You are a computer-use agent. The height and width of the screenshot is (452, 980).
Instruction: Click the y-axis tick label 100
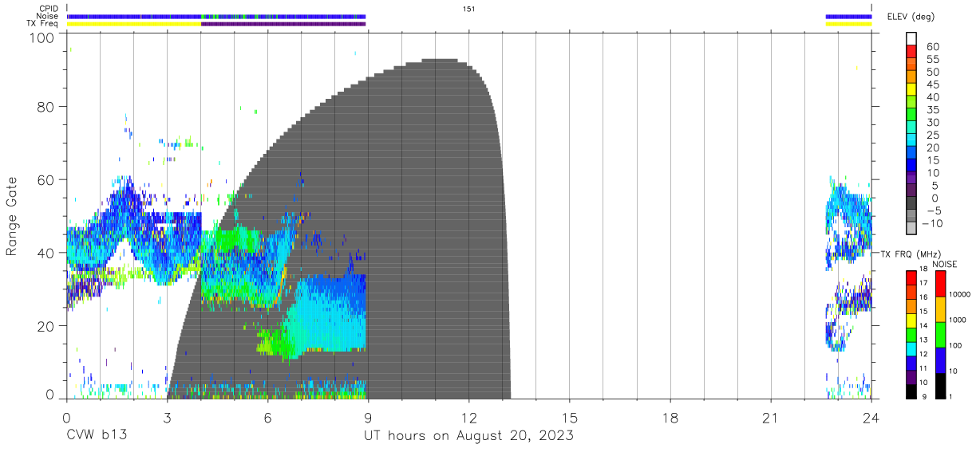[41, 37]
